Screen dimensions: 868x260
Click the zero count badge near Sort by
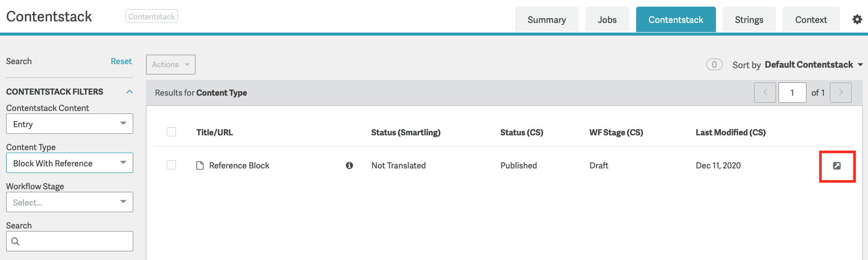pyautogui.click(x=714, y=65)
